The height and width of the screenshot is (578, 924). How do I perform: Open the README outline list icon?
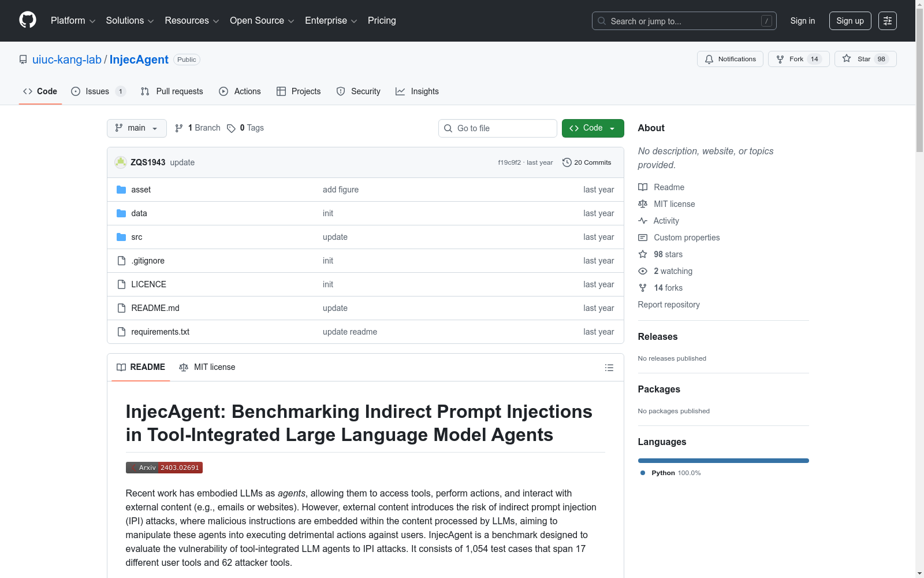[609, 368]
